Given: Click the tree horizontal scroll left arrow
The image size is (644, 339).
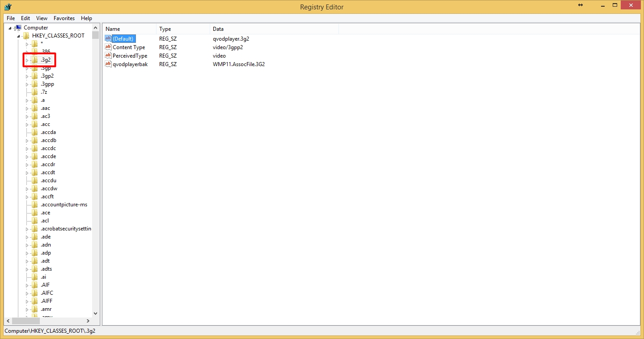Looking at the screenshot, I should tap(8, 321).
